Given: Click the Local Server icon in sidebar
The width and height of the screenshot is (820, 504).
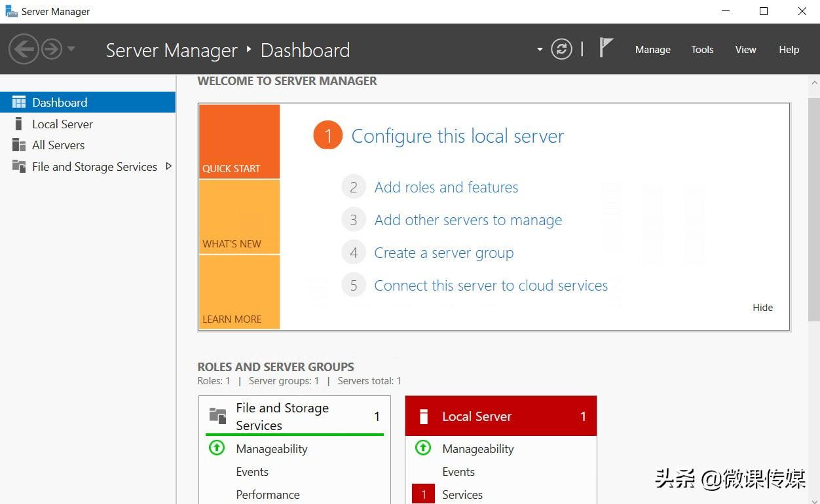Looking at the screenshot, I should coord(18,124).
